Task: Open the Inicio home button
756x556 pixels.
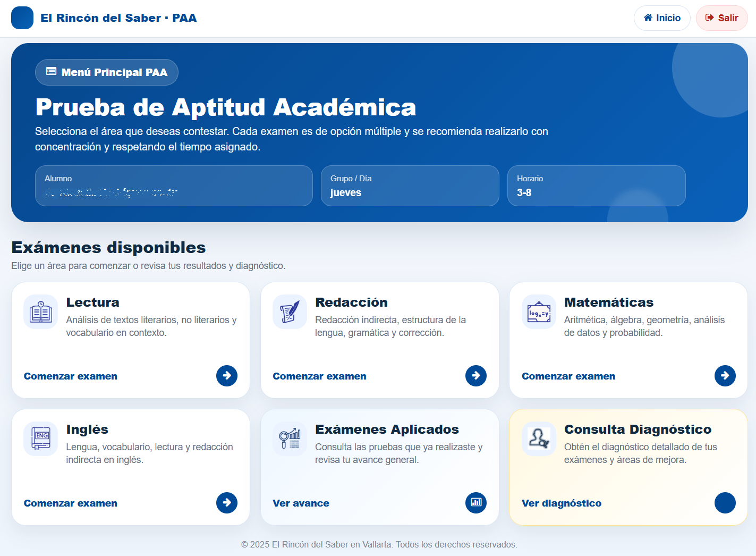Action: point(662,18)
